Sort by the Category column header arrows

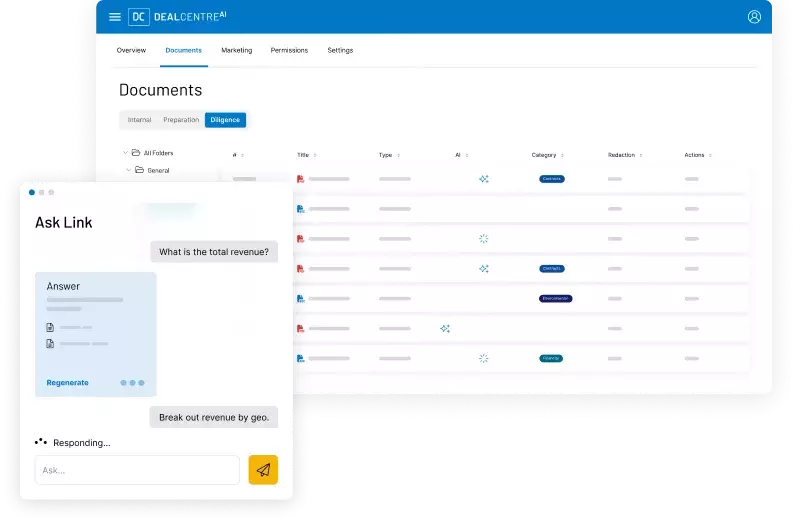(x=563, y=156)
